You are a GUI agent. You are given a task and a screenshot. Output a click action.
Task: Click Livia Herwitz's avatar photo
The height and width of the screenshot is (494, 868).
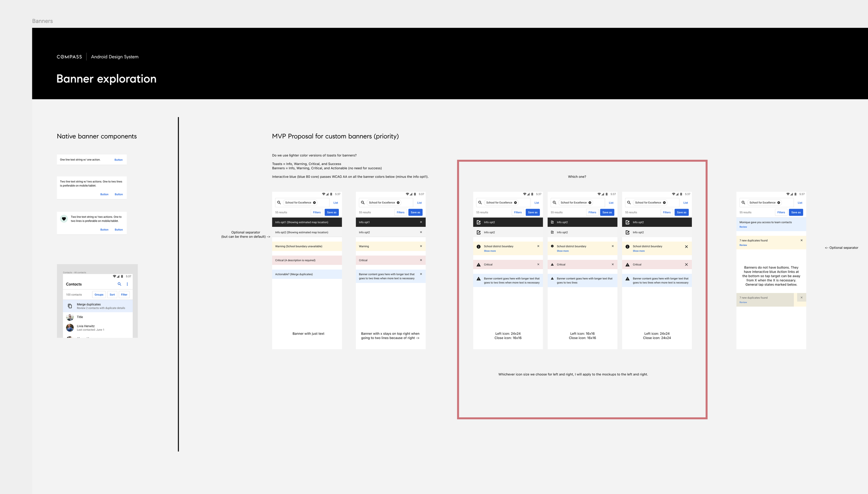point(70,328)
